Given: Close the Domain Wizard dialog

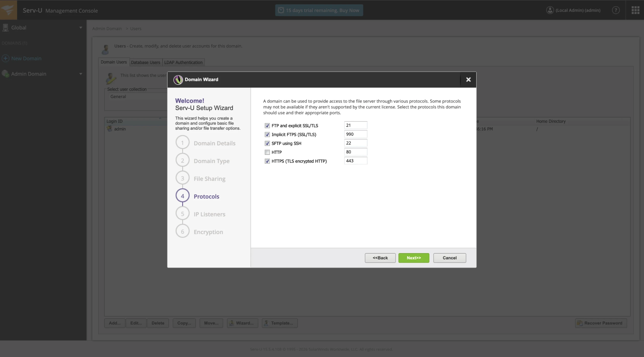Looking at the screenshot, I should [x=468, y=79].
